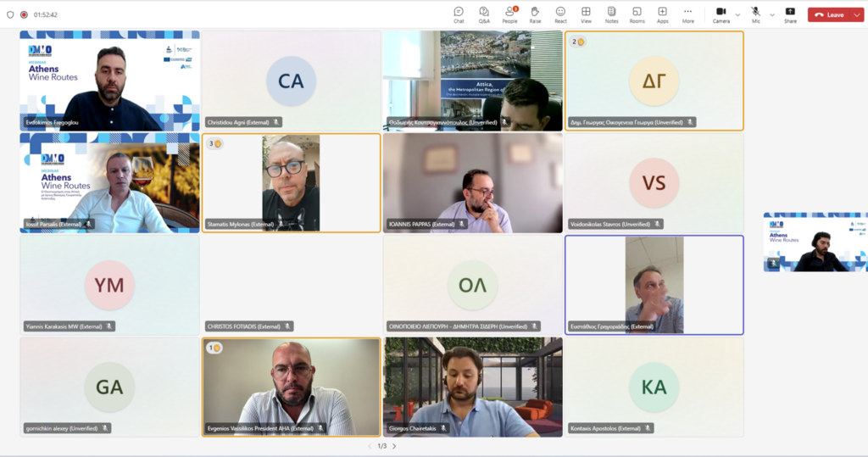Expand the Camera options arrow
The height and width of the screenshot is (457, 868).
point(737,15)
